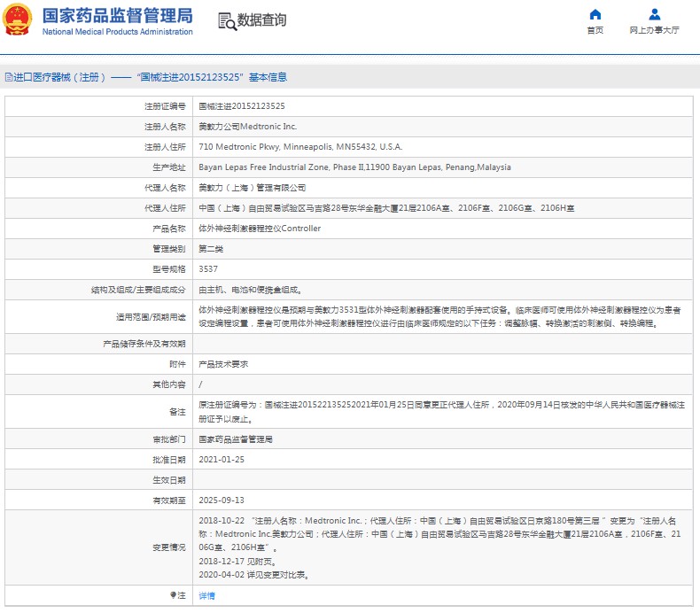Image resolution: width=700 pixels, height=613 pixels.
Task: Select registration number 国械注进20152123525 value
Action: [x=242, y=106]
